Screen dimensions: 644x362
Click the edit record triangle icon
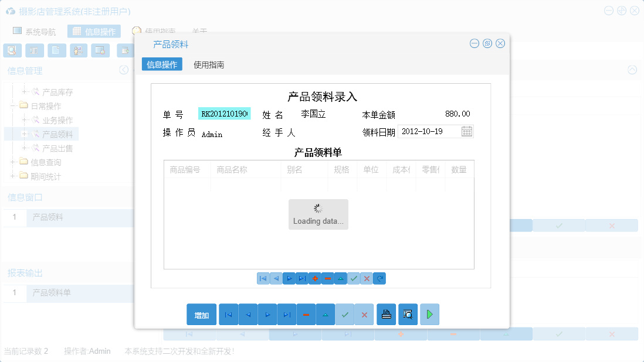[340, 278]
